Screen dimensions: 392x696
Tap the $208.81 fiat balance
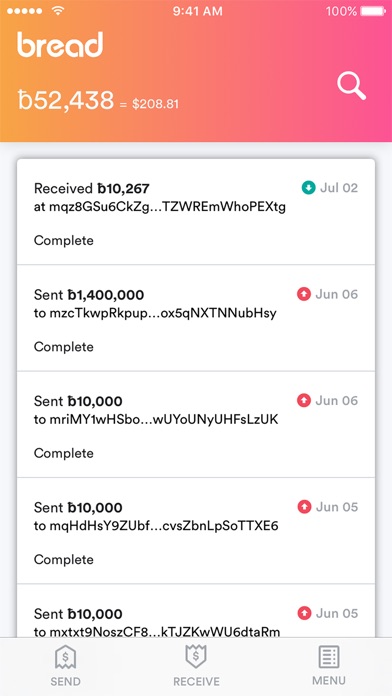155,104
